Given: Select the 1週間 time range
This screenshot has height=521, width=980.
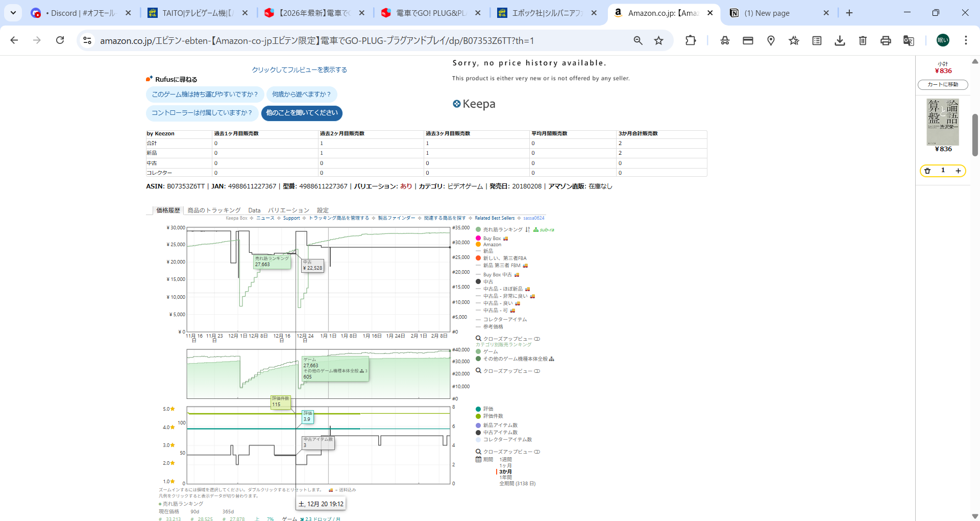Looking at the screenshot, I should tap(505, 460).
